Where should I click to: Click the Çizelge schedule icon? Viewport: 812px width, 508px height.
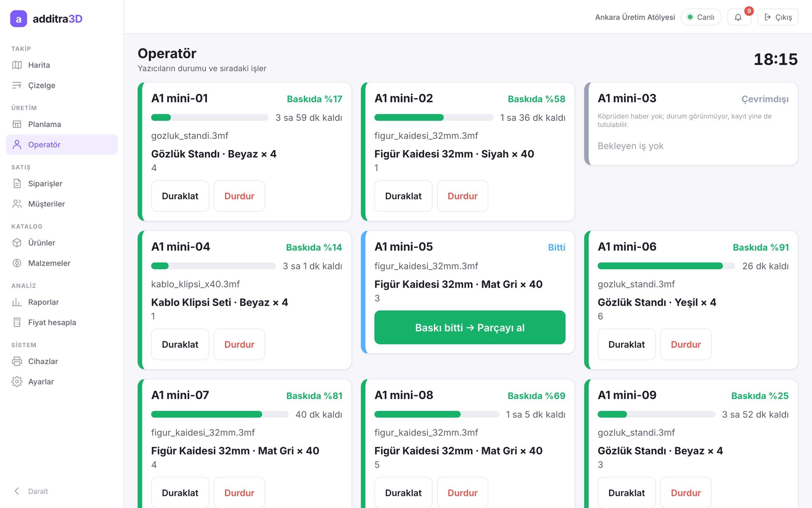tap(17, 85)
